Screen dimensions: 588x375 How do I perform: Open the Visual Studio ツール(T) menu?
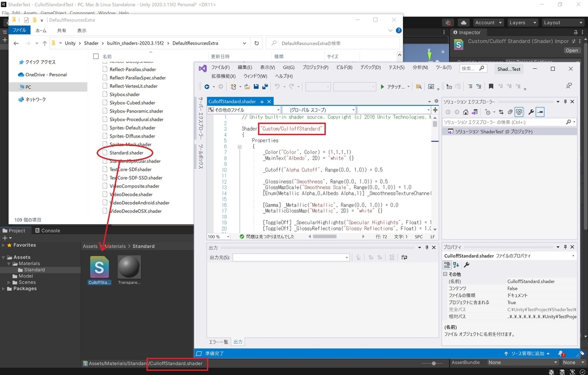[x=443, y=67]
